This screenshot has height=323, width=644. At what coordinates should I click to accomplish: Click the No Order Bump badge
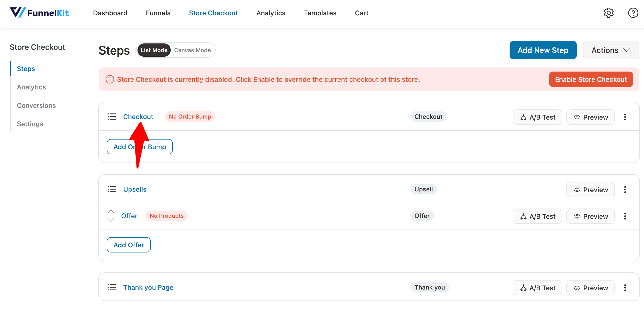190,117
